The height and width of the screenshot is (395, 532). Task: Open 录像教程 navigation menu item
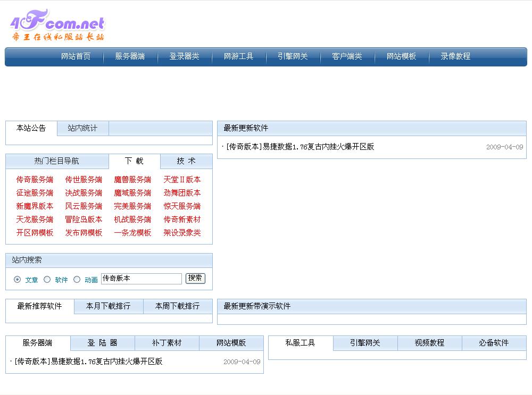coord(455,56)
